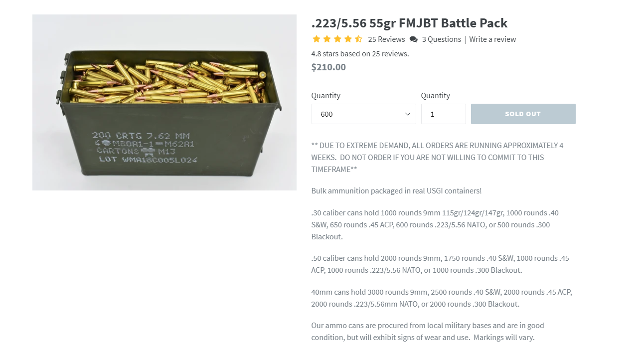The height and width of the screenshot is (355, 644).
Task: View the 3 Questions link
Action: coord(442,39)
